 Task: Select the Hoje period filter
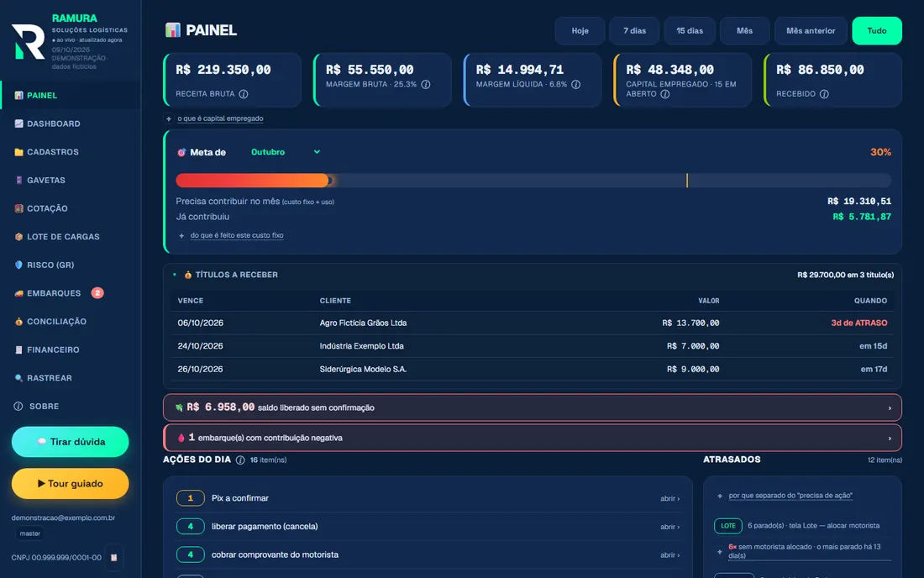[580, 30]
